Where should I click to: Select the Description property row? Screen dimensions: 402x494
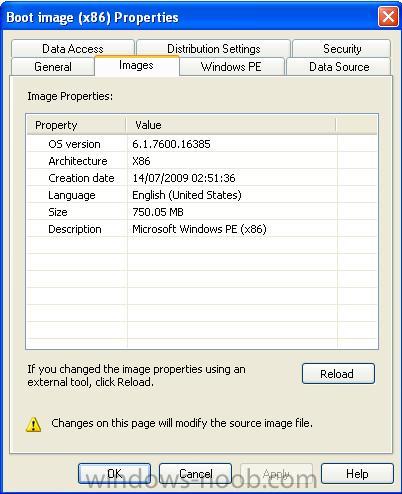click(x=202, y=229)
